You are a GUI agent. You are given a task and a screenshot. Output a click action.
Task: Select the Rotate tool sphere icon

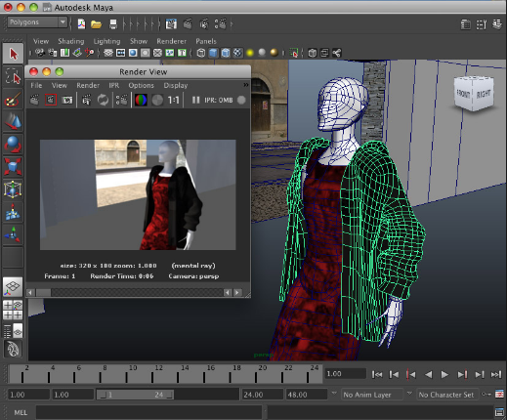point(13,145)
